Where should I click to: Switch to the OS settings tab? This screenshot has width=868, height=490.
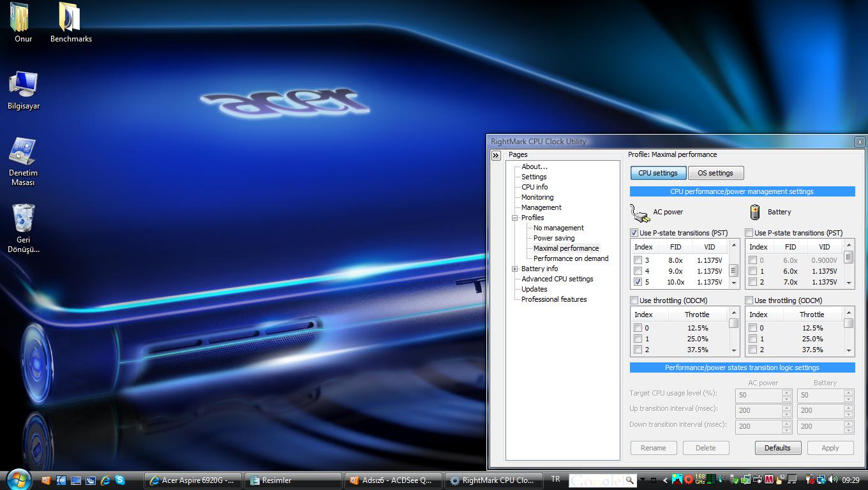[715, 173]
